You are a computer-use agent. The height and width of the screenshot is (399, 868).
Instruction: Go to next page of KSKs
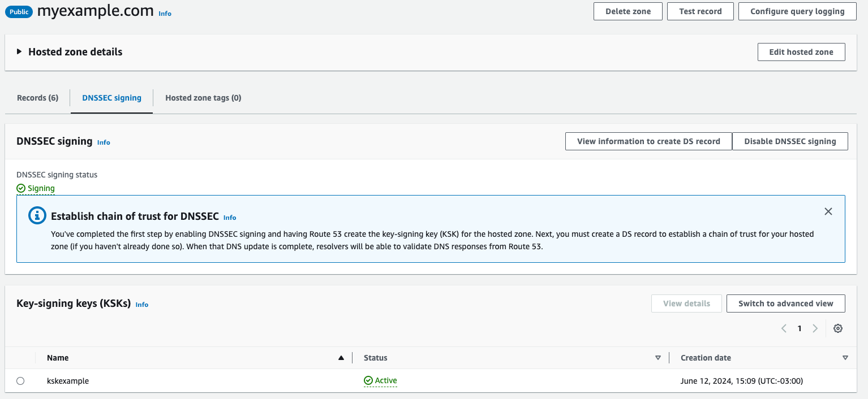coord(815,328)
